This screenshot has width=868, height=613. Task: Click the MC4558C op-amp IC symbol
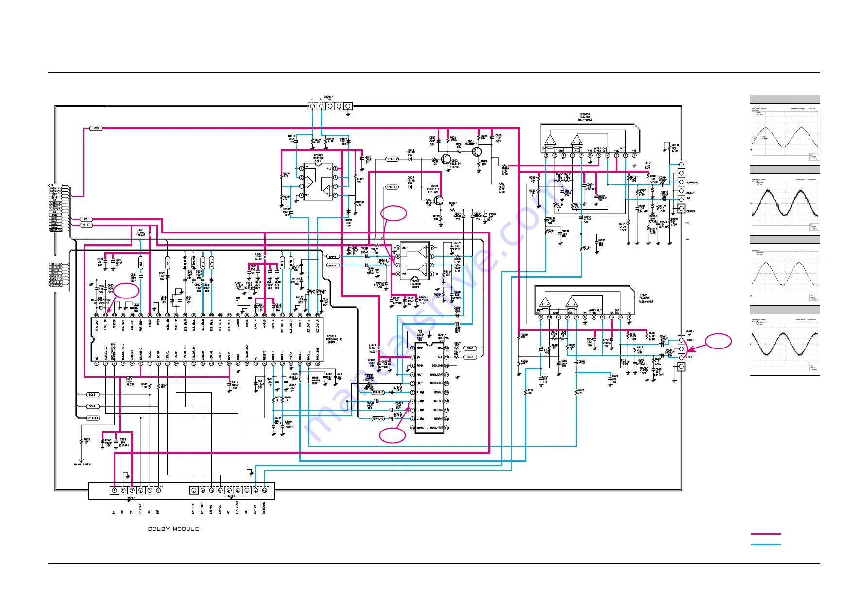pyautogui.click(x=318, y=182)
